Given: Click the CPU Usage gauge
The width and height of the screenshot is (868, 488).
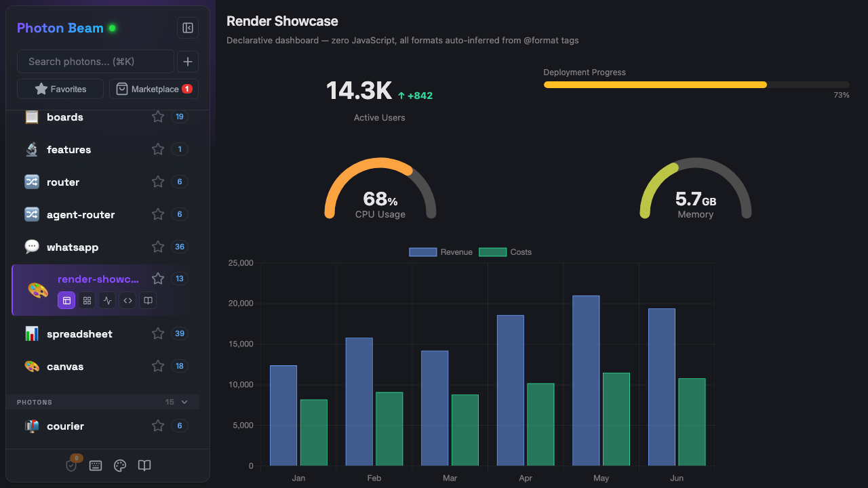Looking at the screenshot, I should [x=380, y=188].
